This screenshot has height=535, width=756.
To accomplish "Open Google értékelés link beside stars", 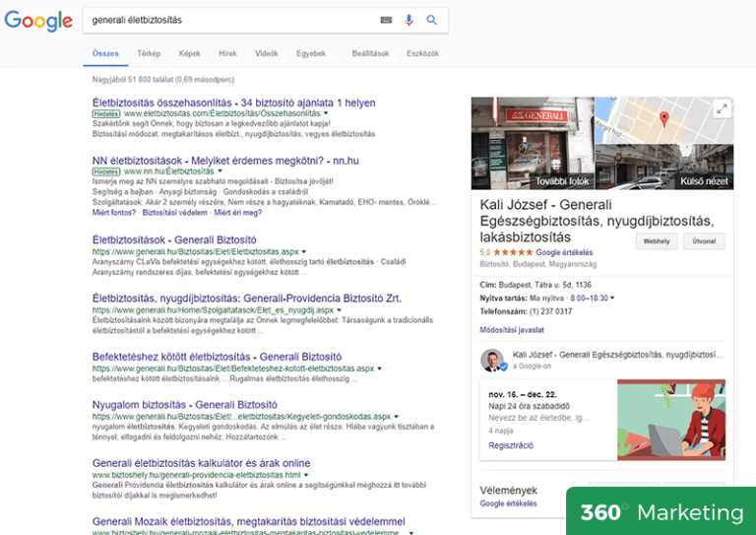I will (x=564, y=252).
